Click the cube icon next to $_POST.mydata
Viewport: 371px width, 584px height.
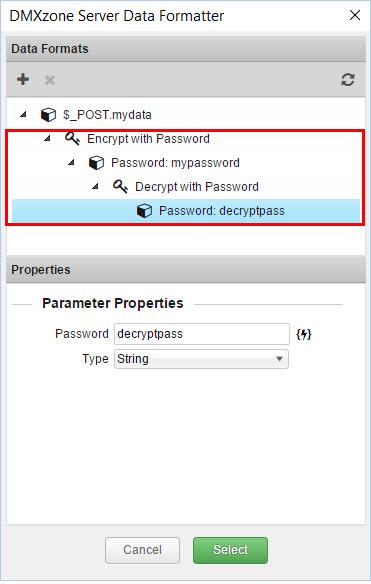point(48,115)
